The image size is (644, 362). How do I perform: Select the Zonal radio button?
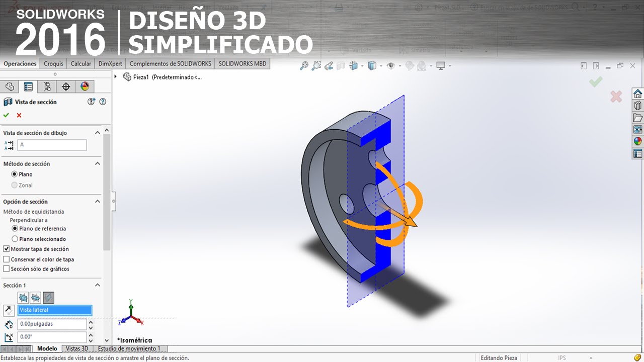15,185
